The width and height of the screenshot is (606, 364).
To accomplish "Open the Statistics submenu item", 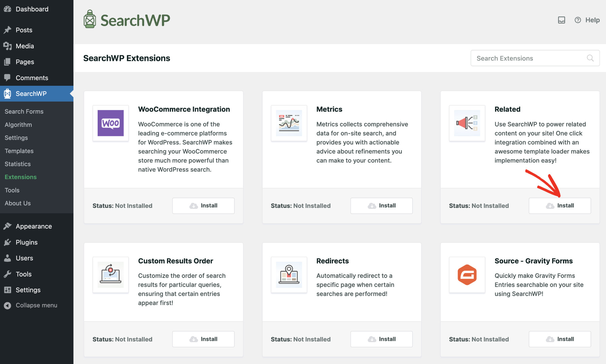I will point(18,164).
